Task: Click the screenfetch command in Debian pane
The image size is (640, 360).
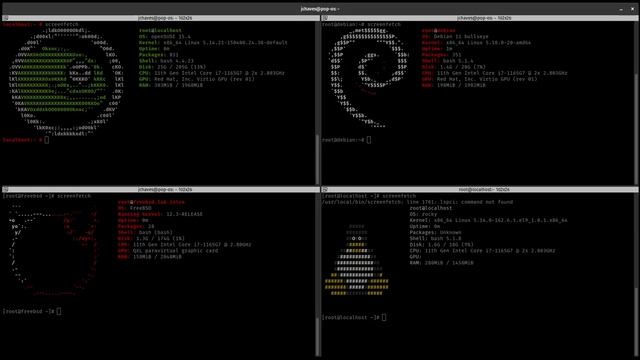Action: 385,24
